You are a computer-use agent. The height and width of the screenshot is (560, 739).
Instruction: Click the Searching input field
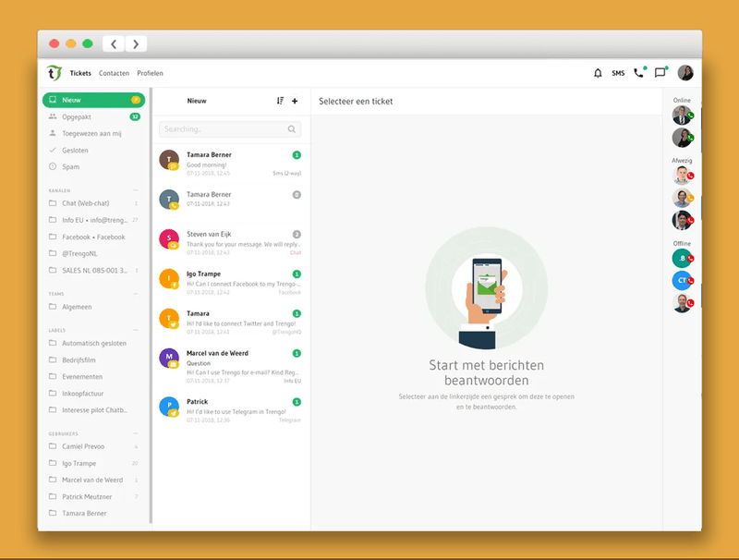222,129
